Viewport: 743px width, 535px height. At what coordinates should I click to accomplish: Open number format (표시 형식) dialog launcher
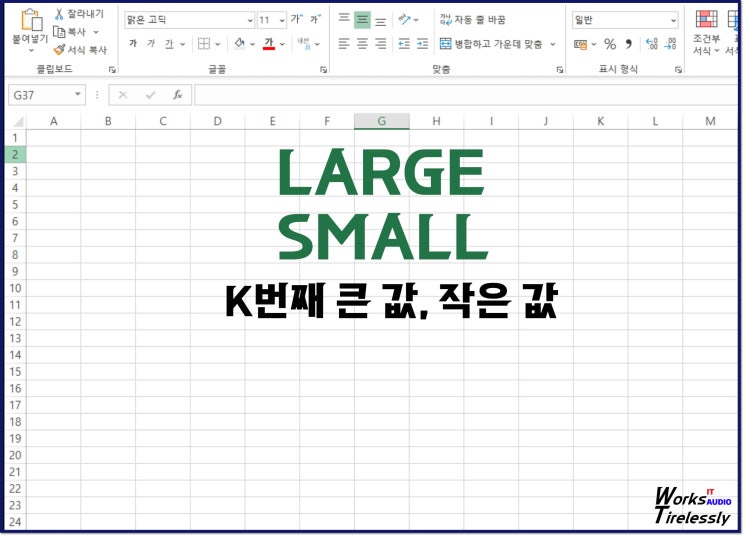[x=679, y=70]
